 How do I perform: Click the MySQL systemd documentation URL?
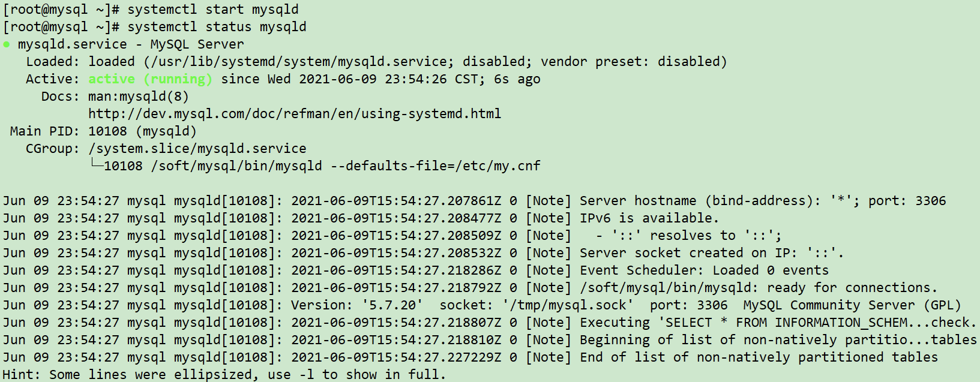point(295,114)
